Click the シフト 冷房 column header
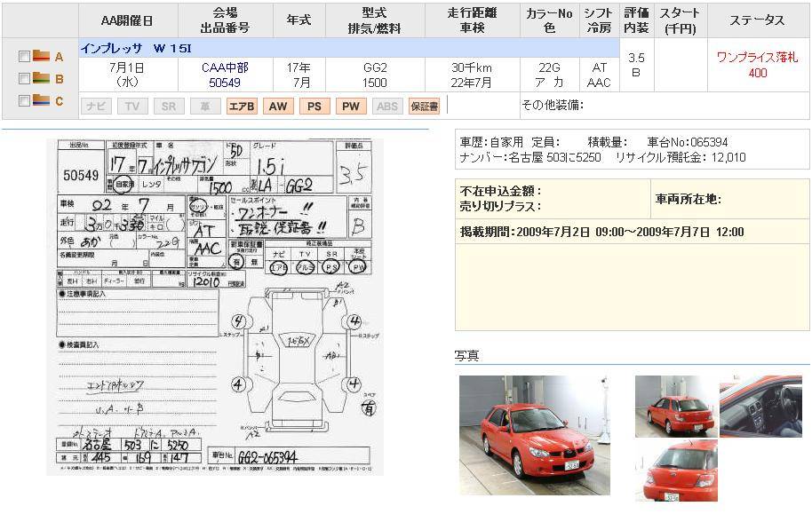Image resolution: width=812 pixels, height=514 pixels. pyautogui.click(x=599, y=20)
